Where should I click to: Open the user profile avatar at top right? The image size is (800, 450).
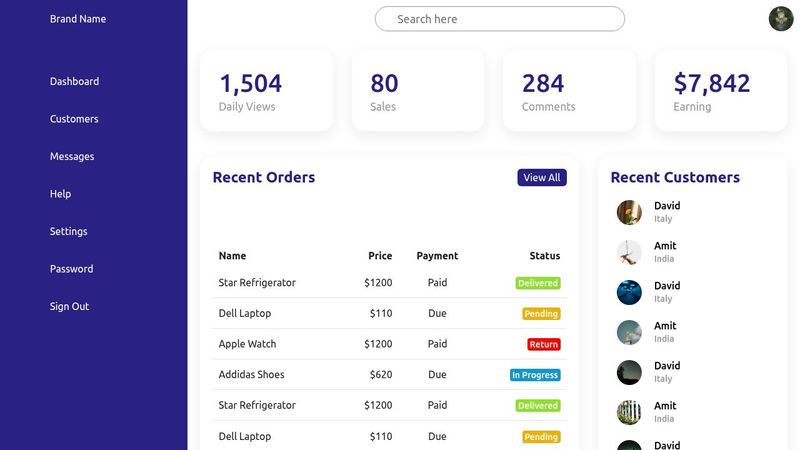click(781, 19)
